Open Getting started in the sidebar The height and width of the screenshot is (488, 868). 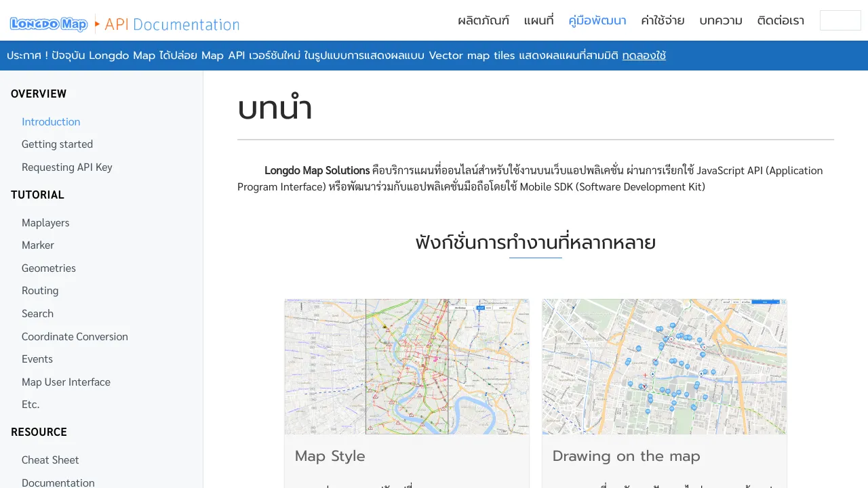pos(57,144)
